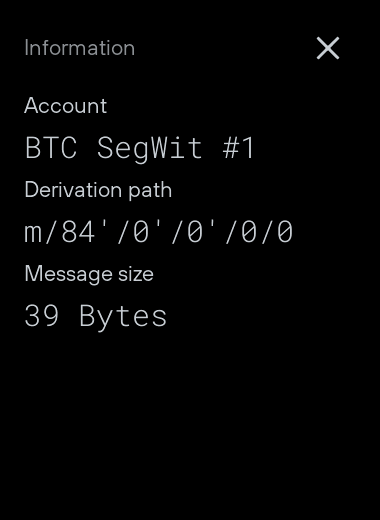Tap the word size in Message size
Screen dimensions: 380x520
[x=136, y=274]
